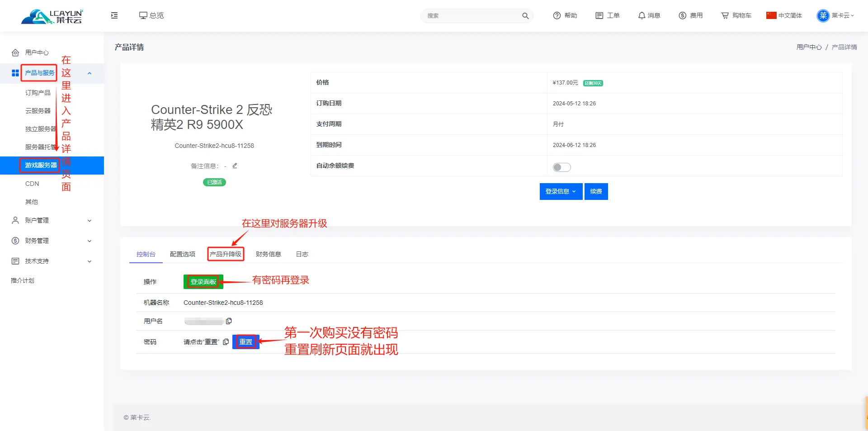
Task: Switch to the 产品升降级 tab
Action: (x=226, y=254)
